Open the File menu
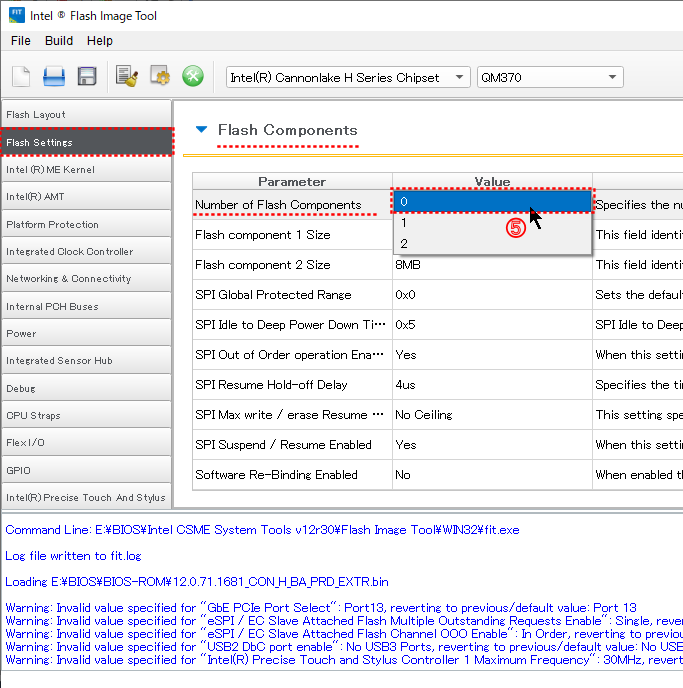The height and width of the screenshot is (688, 683). [x=21, y=41]
